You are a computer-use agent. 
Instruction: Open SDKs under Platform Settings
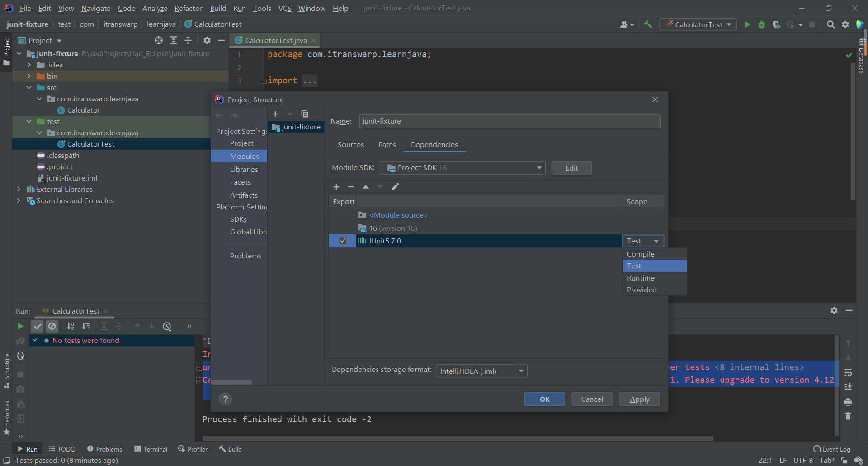[x=238, y=219]
